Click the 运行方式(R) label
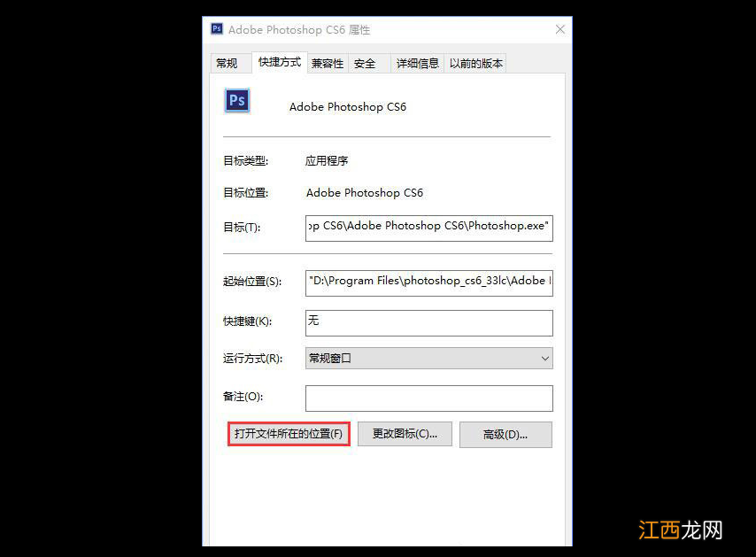756x557 pixels. pyautogui.click(x=252, y=359)
